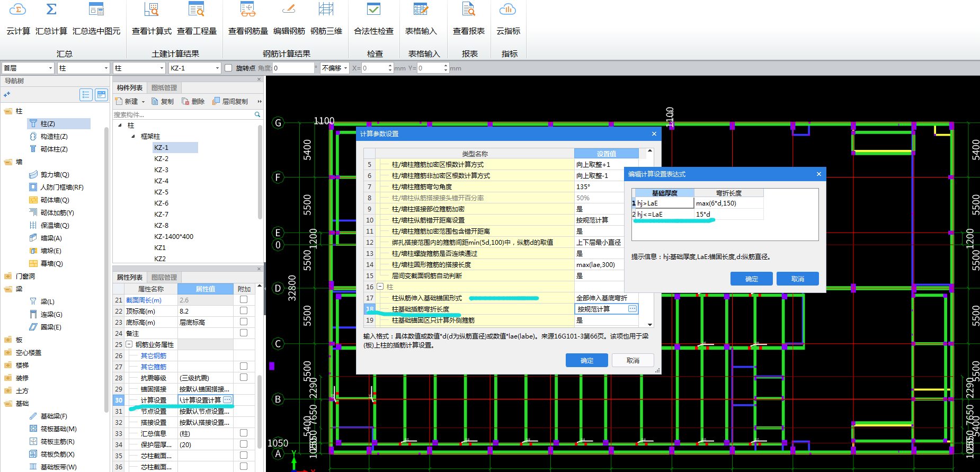Launch the 钢筋三维 3D rebar view
Image resolution: width=980 pixels, height=472 pixels.
(x=326, y=11)
